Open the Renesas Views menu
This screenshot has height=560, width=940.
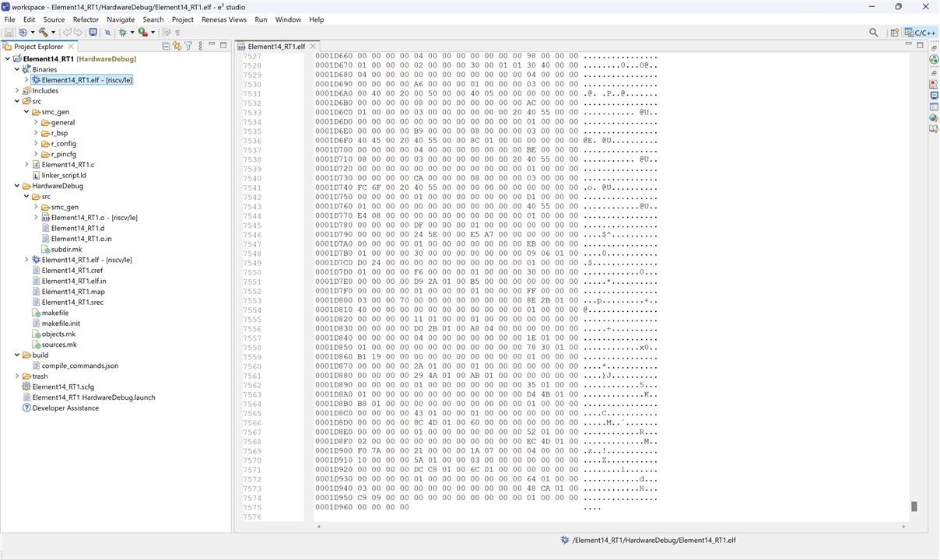click(224, 19)
